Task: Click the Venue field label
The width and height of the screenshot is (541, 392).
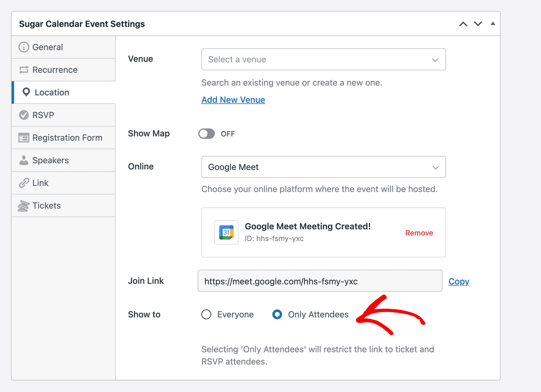Action: (141, 59)
